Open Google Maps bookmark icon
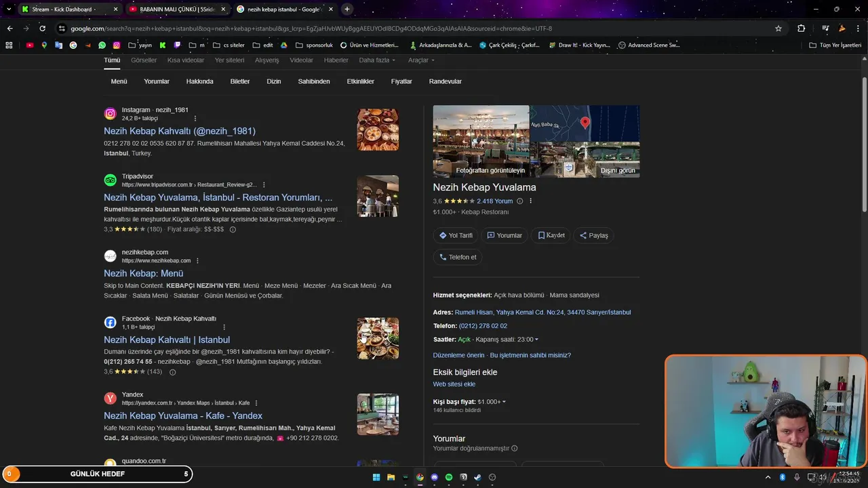Viewport: 868px width, 488px height. pos(44,45)
